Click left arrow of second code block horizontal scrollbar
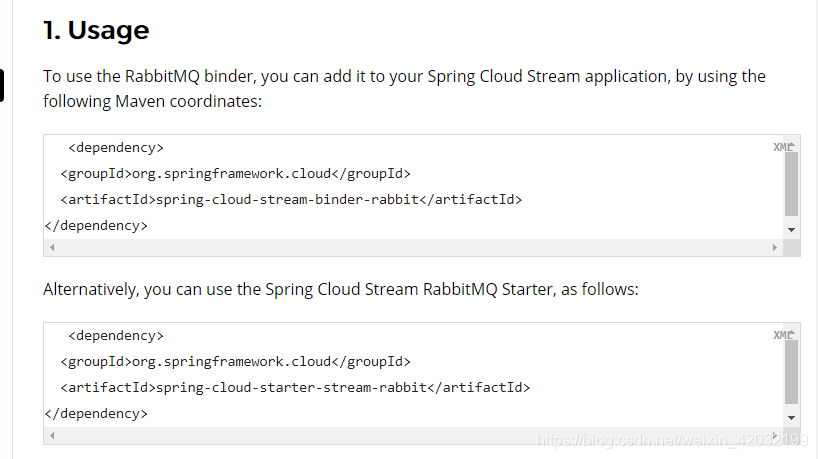 click(52, 436)
